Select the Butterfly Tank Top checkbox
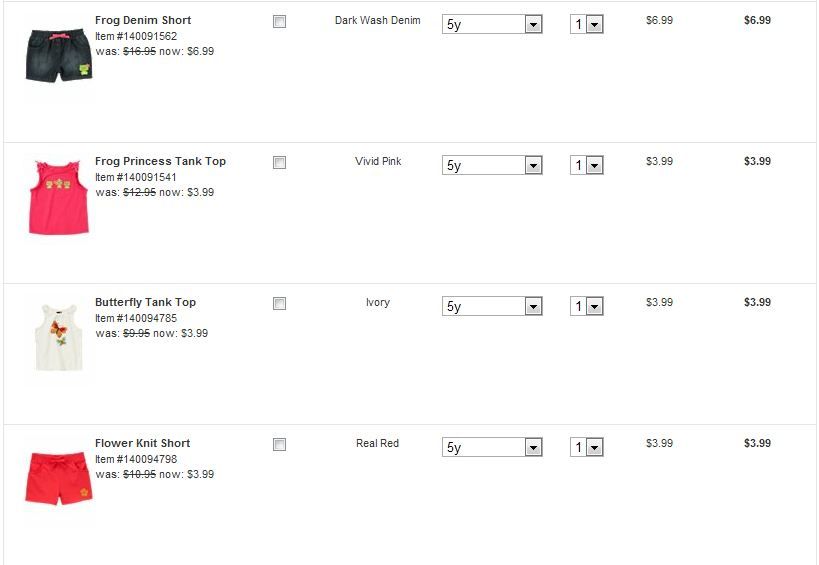The image size is (819, 565). [x=280, y=303]
